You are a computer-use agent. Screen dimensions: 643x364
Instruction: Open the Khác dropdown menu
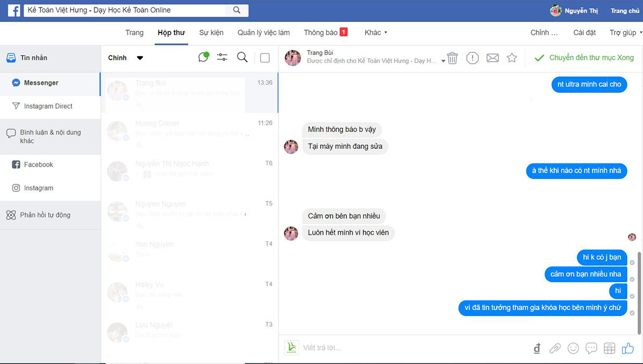pos(375,33)
